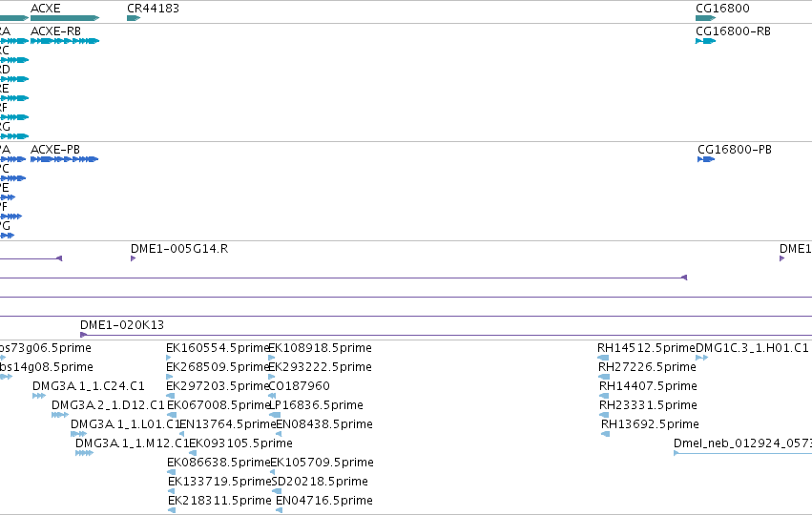Select the EK218311.5prime EST label
The image size is (812, 515).
coord(219,501)
